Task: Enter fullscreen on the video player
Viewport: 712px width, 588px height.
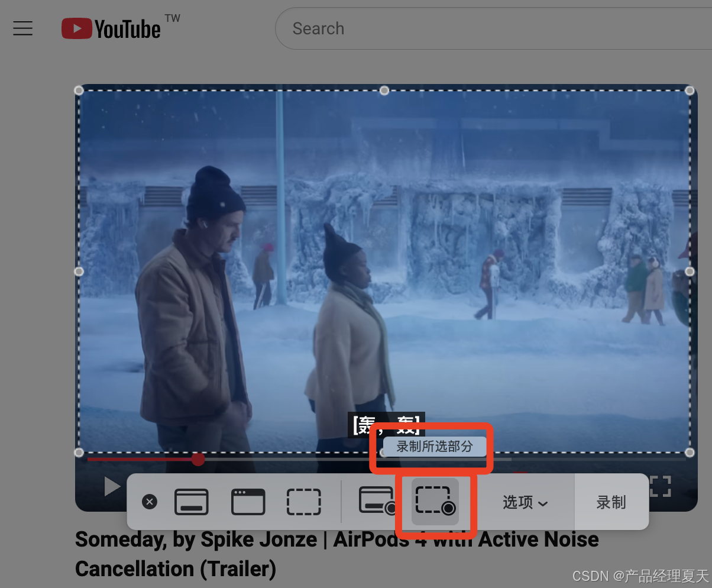Action: click(x=661, y=486)
